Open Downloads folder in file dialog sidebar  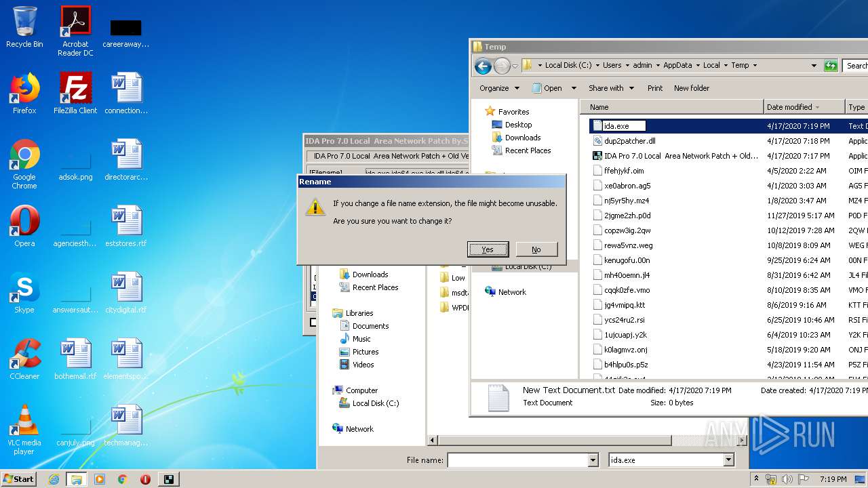click(x=370, y=274)
